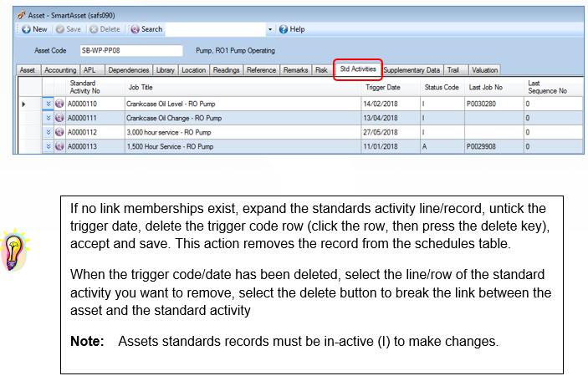Click the Trigger Date column header
The height and width of the screenshot is (376, 588).
pos(383,87)
